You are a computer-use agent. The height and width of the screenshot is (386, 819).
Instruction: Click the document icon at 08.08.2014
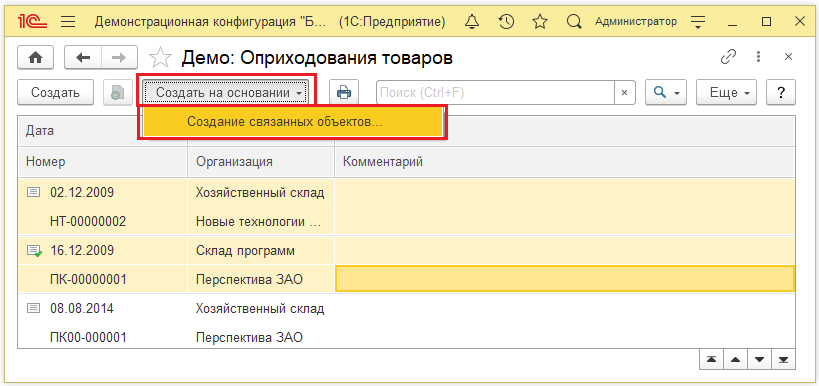tap(33, 309)
